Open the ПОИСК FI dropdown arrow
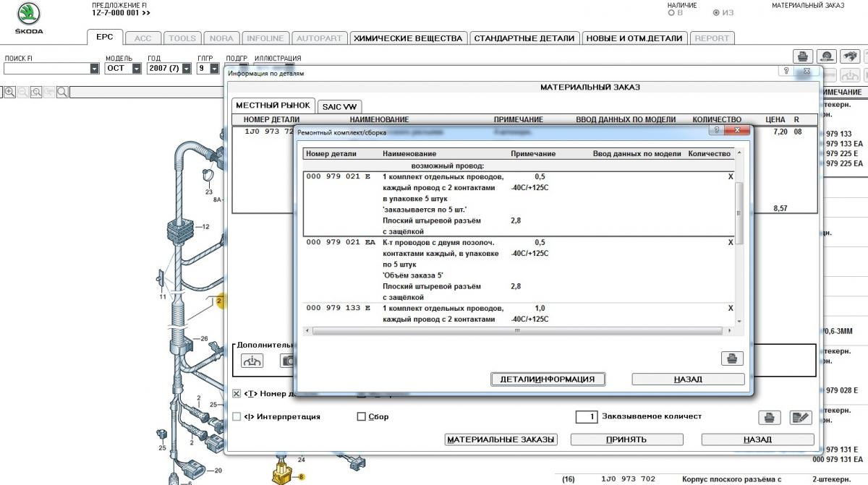This screenshot has width=868, height=485. (94, 69)
